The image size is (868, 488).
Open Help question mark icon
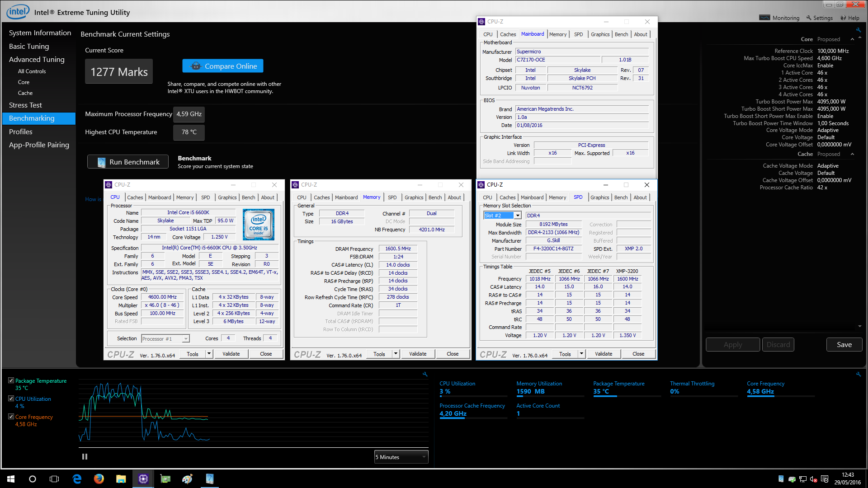point(843,18)
